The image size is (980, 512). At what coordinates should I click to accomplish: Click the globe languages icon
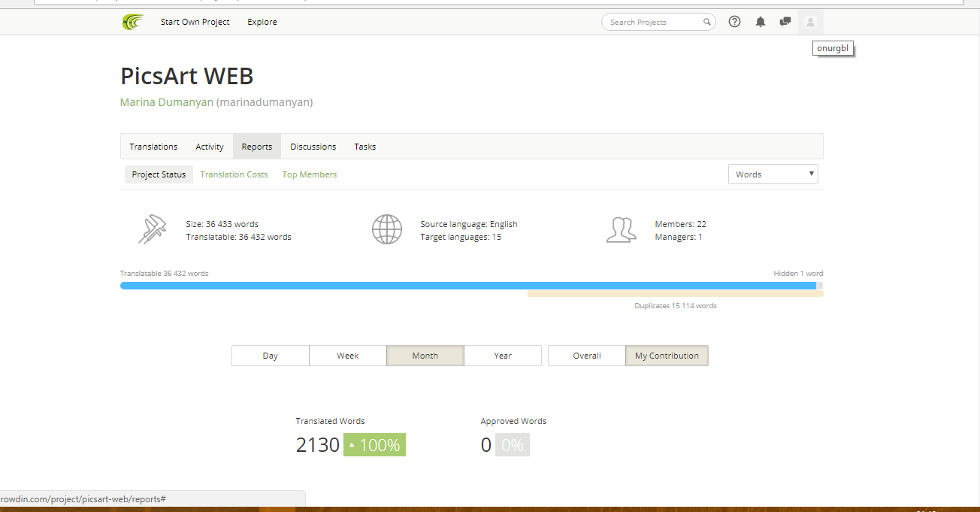pos(387,229)
